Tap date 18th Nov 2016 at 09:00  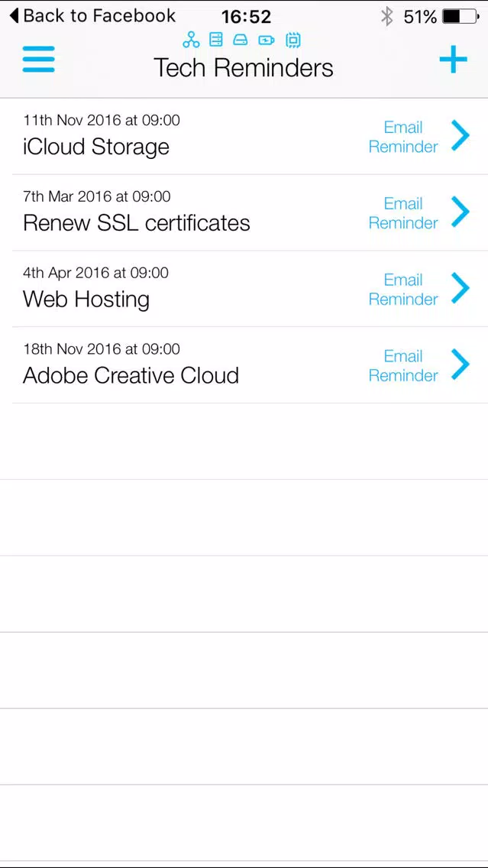(x=102, y=349)
